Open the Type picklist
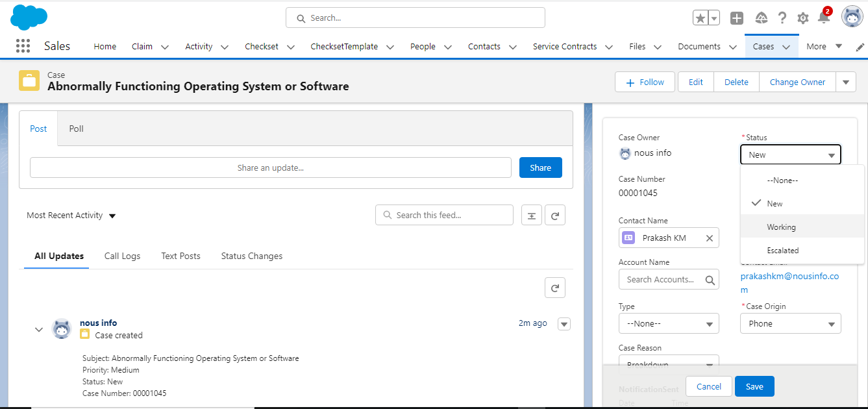 (669, 323)
